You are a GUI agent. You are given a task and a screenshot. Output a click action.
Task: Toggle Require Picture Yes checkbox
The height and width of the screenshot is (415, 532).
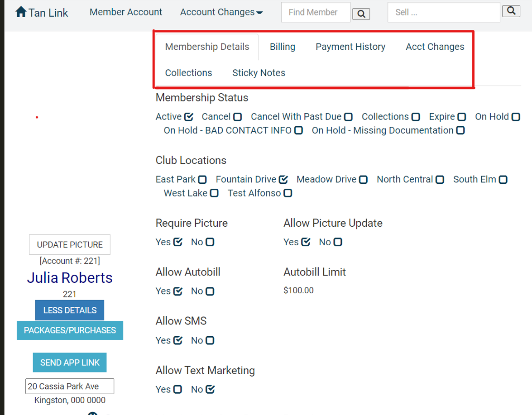coord(178,242)
